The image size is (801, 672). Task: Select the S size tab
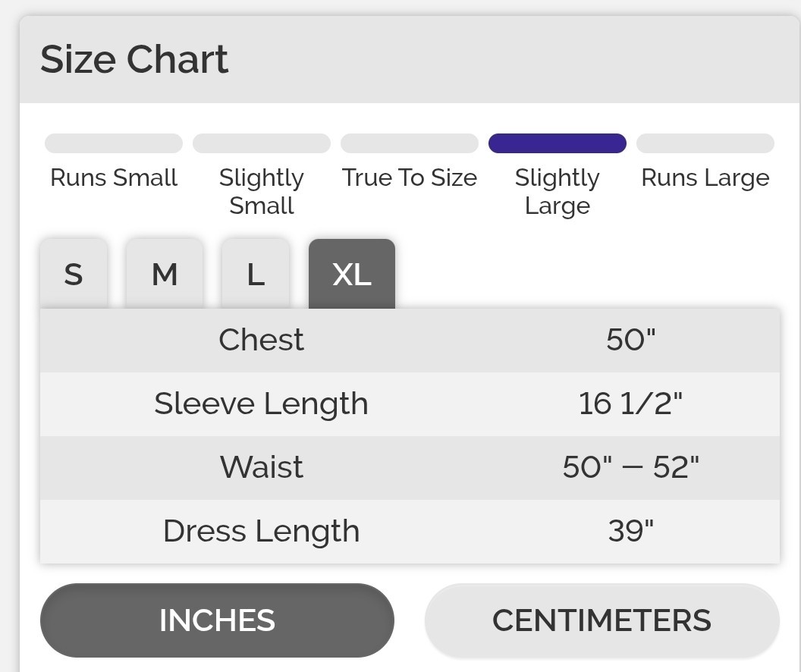[x=74, y=274]
